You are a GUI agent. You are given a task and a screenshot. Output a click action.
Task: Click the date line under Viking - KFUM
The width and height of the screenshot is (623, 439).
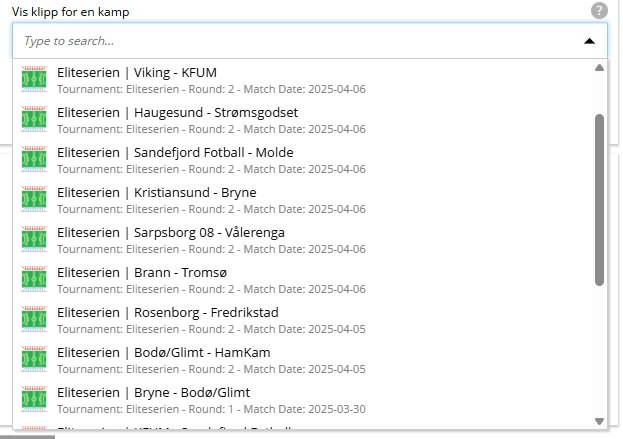click(211, 89)
